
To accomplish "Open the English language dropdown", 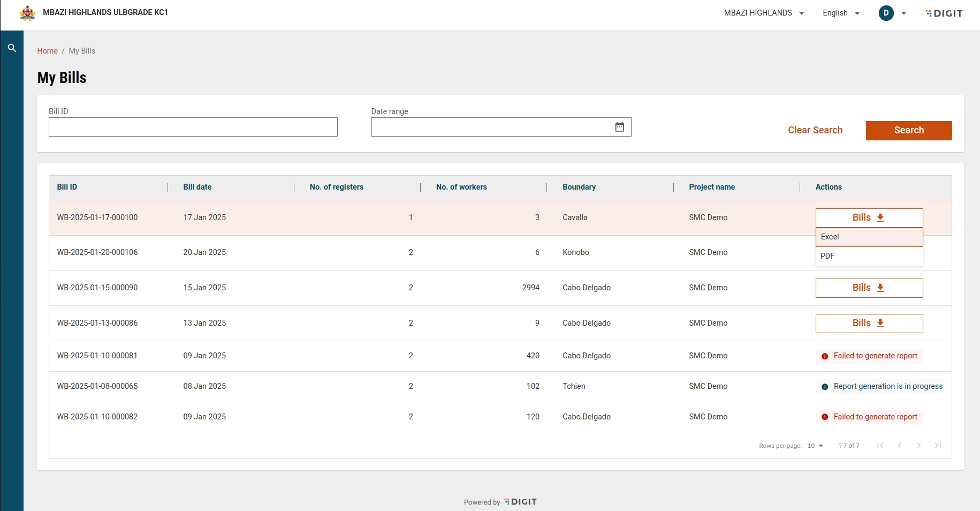I will click(841, 13).
